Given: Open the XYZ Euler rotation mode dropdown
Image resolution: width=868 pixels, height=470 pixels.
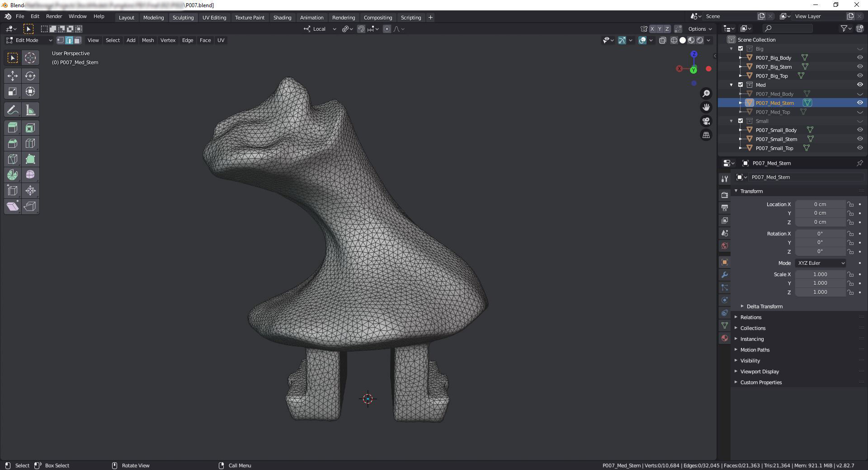Looking at the screenshot, I should tap(821, 263).
